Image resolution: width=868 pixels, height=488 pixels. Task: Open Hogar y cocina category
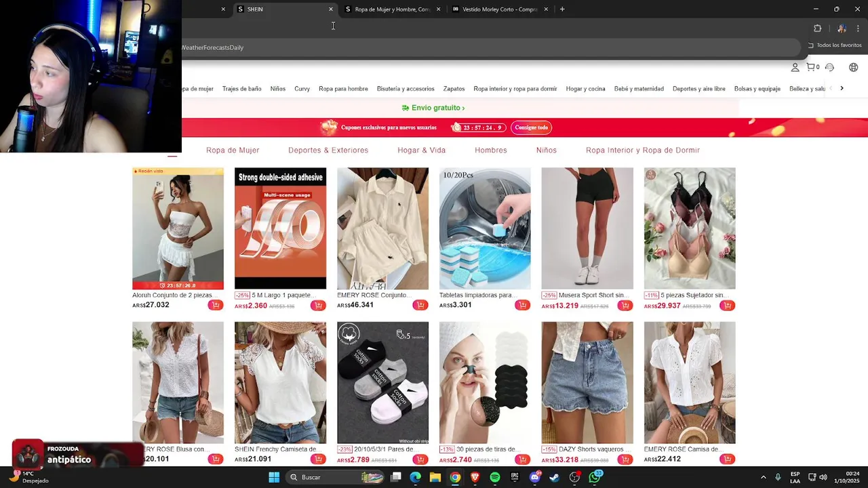click(585, 89)
